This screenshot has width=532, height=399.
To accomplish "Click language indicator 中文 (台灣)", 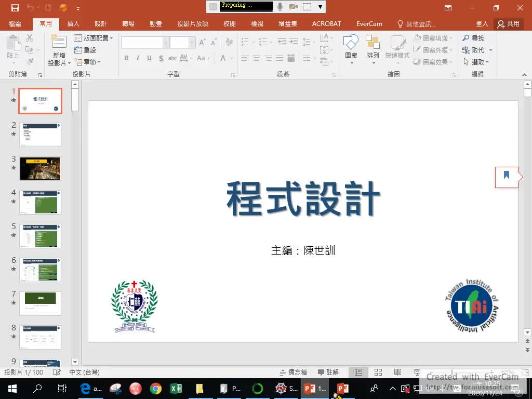I will coord(85,372).
